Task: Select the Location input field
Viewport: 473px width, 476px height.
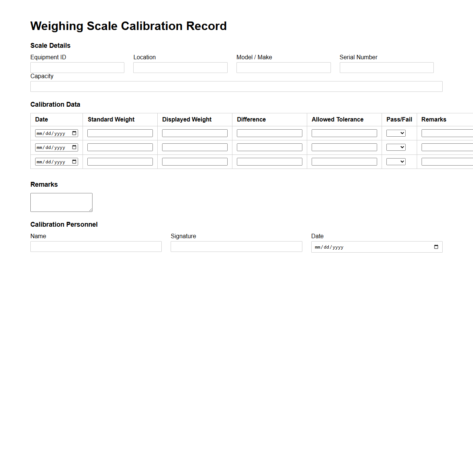Action: pos(180,67)
